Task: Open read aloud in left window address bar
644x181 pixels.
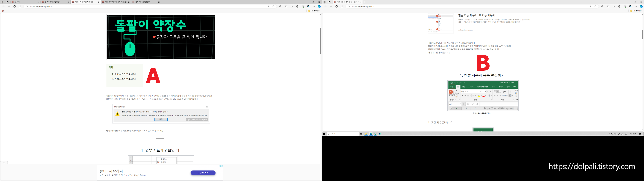Action: [x=268, y=6]
